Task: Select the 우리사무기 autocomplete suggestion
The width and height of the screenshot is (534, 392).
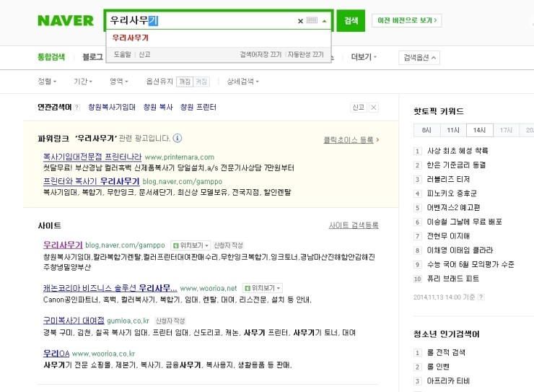Action: point(131,38)
